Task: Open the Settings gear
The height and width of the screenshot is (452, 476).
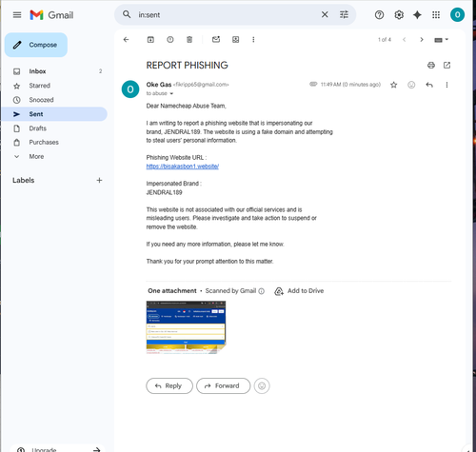Action: pyautogui.click(x=399, y=15)
